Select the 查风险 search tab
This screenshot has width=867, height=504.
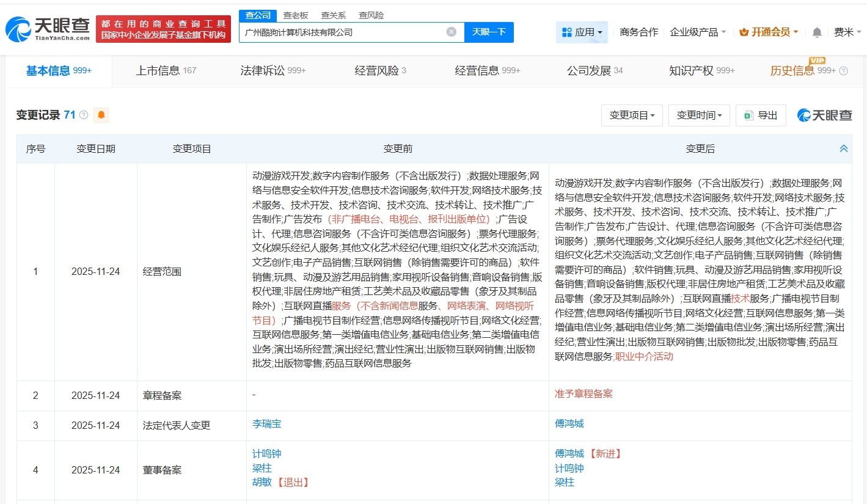(371, 15)
